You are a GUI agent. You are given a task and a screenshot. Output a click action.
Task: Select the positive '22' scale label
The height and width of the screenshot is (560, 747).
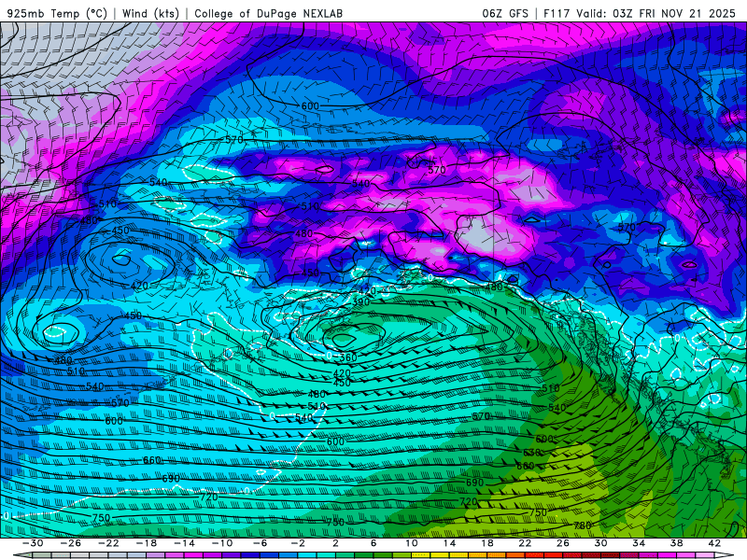point(525,543)
